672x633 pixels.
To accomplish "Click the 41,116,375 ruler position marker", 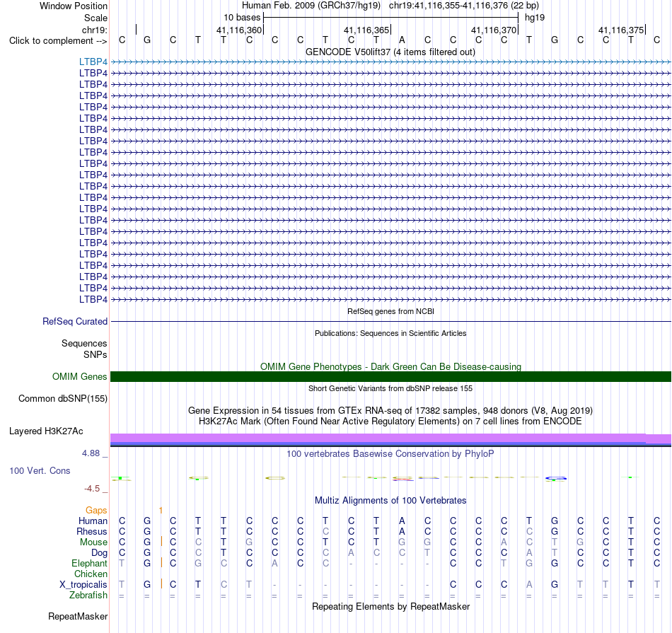I will point(621,30).
